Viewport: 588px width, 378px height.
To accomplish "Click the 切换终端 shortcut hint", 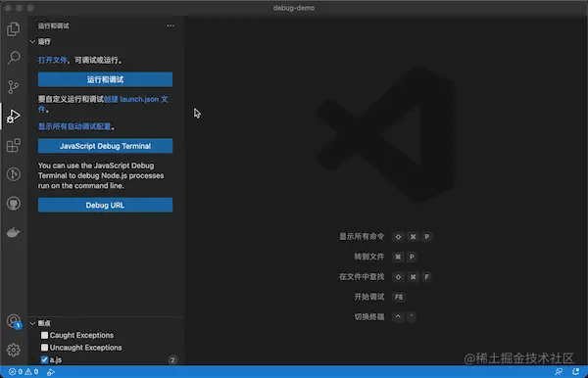I will coord(369,317).
